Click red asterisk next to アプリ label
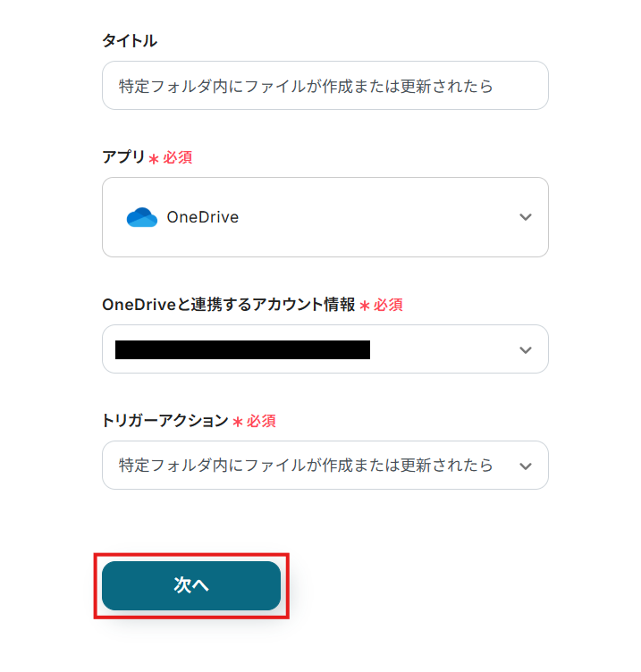This screenshot has height=672, width=641. pyautogui.click(x=154, y=158)
